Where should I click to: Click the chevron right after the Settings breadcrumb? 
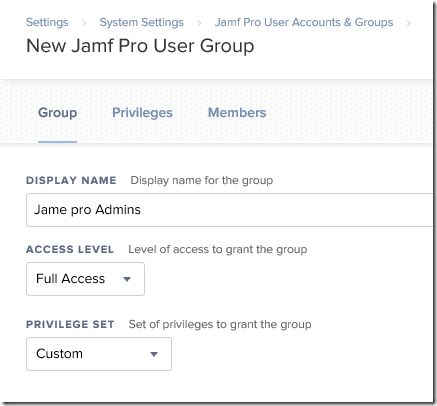84,23
